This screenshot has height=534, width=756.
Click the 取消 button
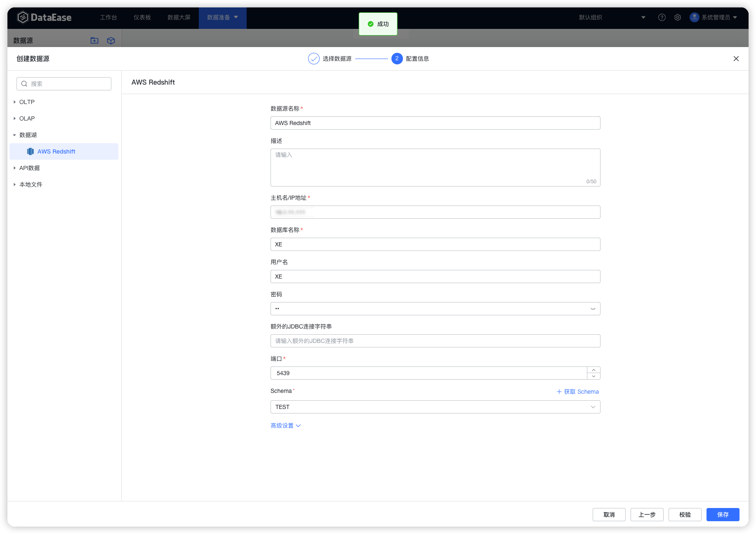tap(609, 515)
